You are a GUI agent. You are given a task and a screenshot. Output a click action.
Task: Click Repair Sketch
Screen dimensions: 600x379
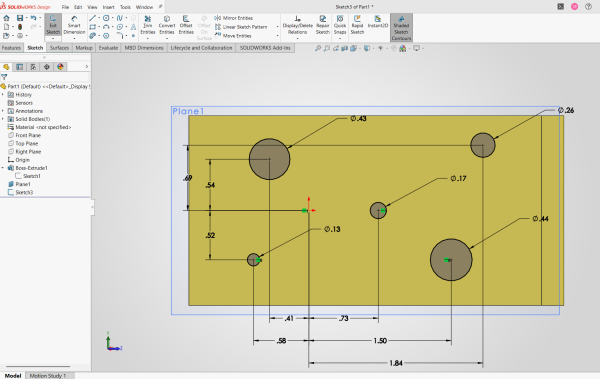[x=323, y=25]
